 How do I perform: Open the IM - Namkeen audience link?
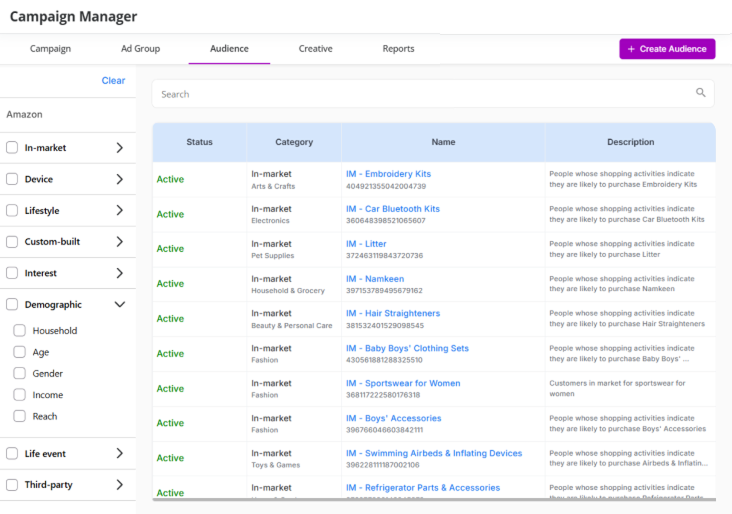click(375, 279)
